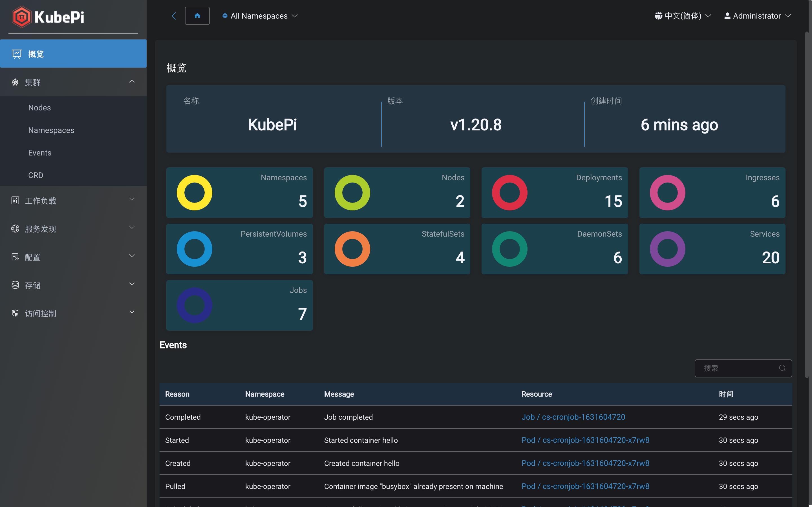This screenshot has height=507, width=812.
Task: Click the Jobs ring icon
Action: (x=195, y=304)
